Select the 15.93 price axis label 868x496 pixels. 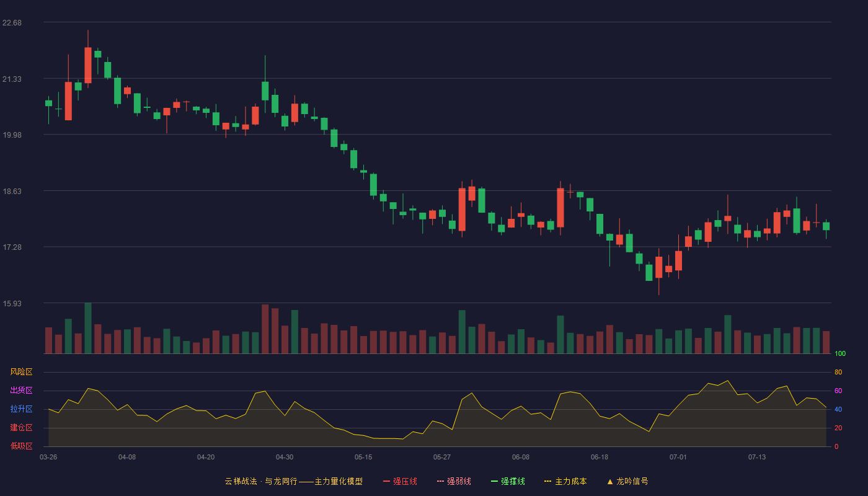12,304
